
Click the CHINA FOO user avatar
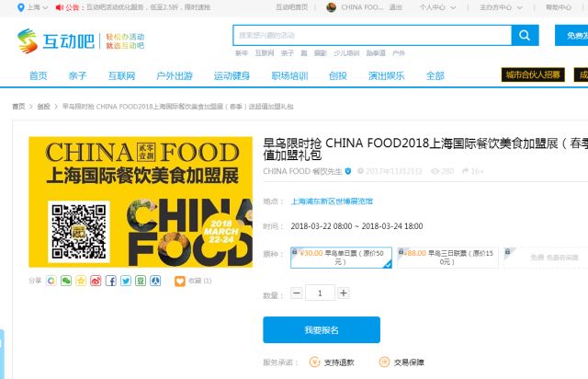[x=331, y=7]
